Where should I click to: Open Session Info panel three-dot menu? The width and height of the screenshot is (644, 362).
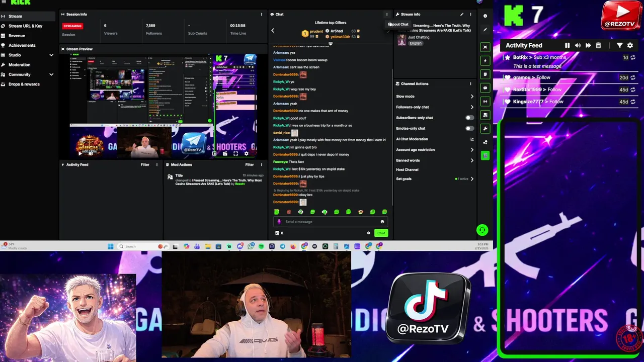click(x=262, y=14)
